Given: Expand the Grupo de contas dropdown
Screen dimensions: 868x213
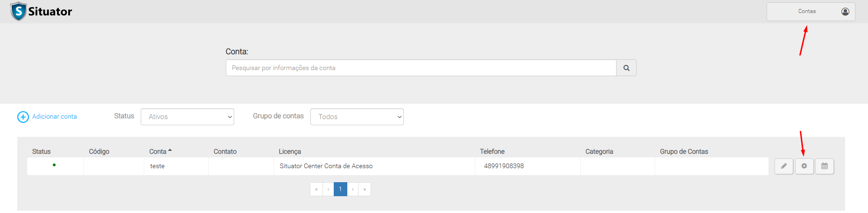Looking at the screenshot, I should [x=357, y=117].
